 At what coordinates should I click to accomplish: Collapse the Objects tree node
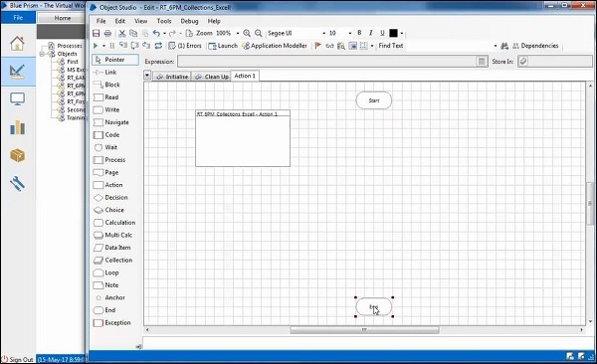42,54
